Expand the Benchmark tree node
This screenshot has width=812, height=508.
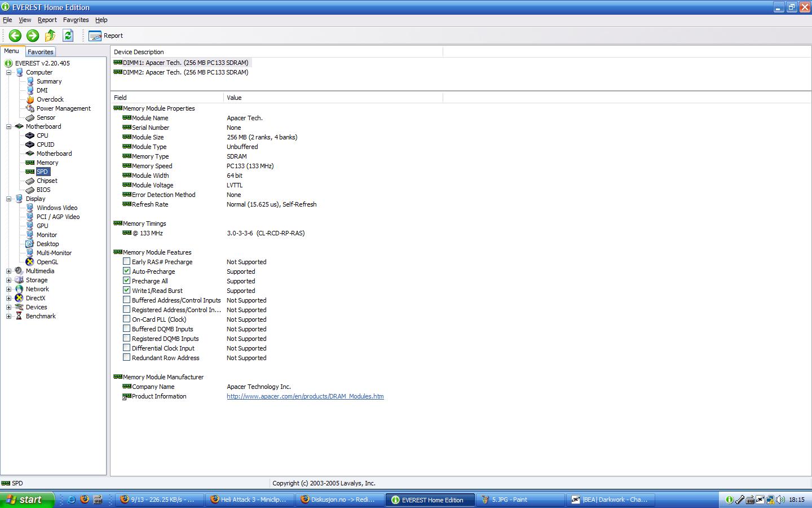9,316
